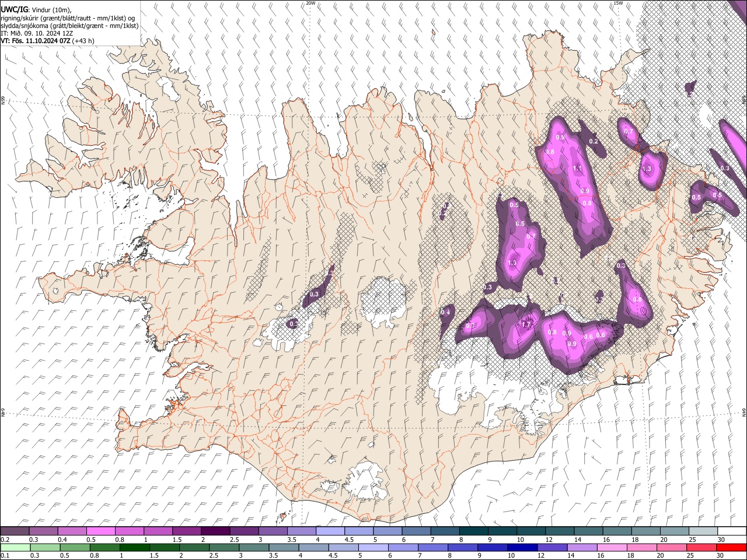Select the "rigning/skúrir" legend description line
747x560 pixels.
point(68,18)
